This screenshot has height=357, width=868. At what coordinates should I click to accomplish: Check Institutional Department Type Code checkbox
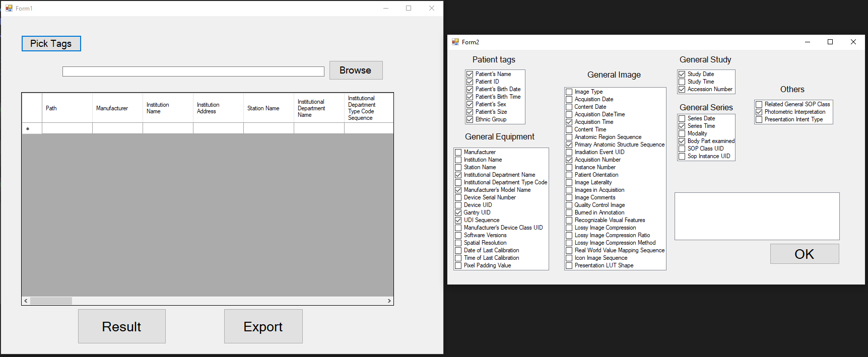[458, 182]
